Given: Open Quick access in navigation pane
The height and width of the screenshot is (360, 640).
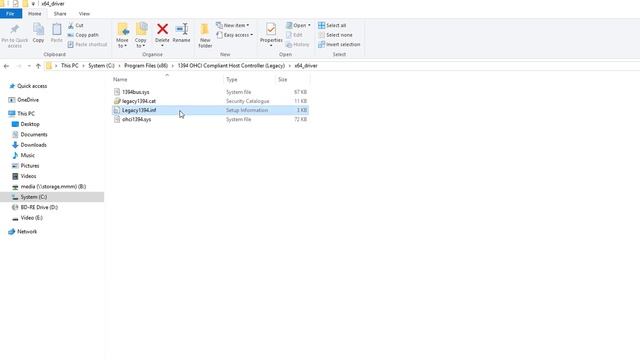Looking at the screenshot, I should coord(32,86).
